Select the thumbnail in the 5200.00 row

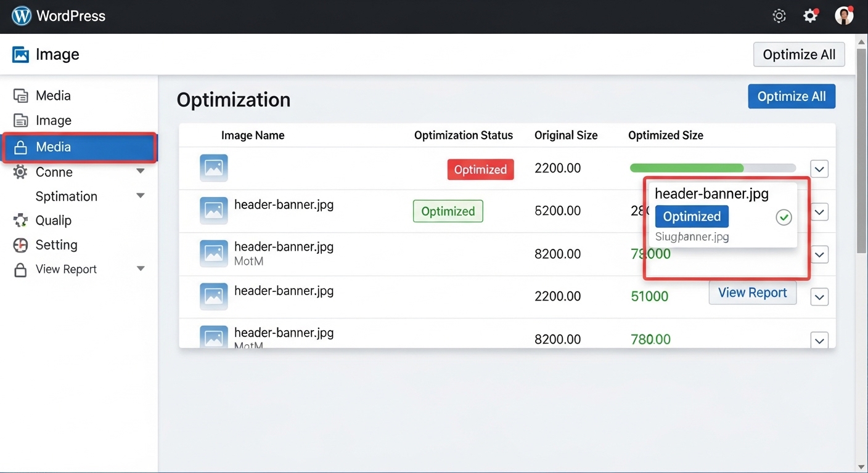point(214,211)
